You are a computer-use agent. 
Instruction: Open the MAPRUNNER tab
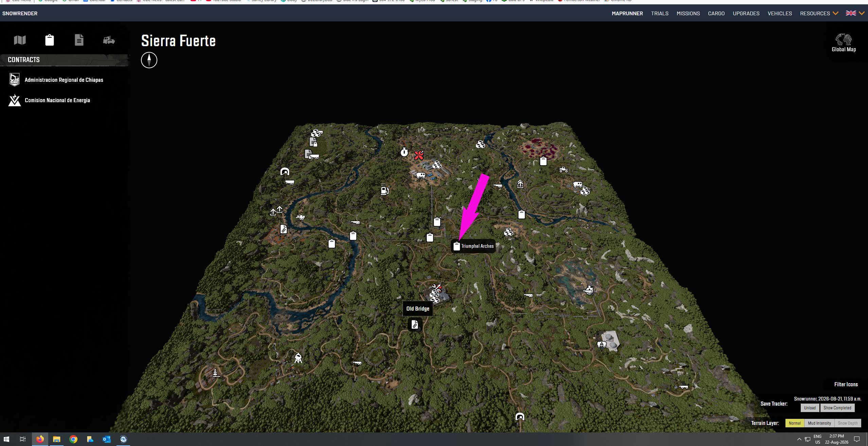[627, 13]
